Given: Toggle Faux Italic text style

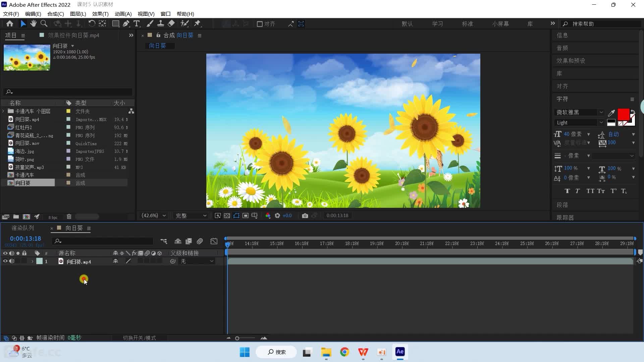Looking at the screenshot, I should (578, 191).
